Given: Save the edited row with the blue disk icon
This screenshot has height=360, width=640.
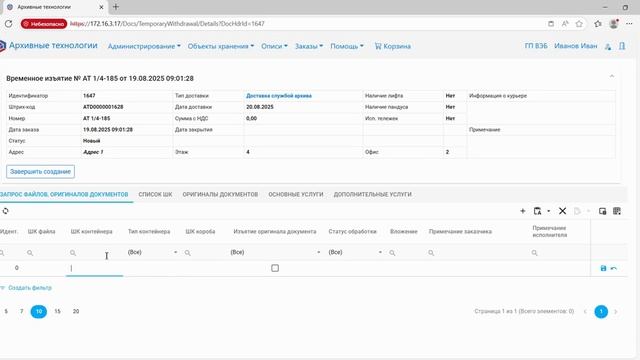Looking at the screenshot, I should [603, 268].
